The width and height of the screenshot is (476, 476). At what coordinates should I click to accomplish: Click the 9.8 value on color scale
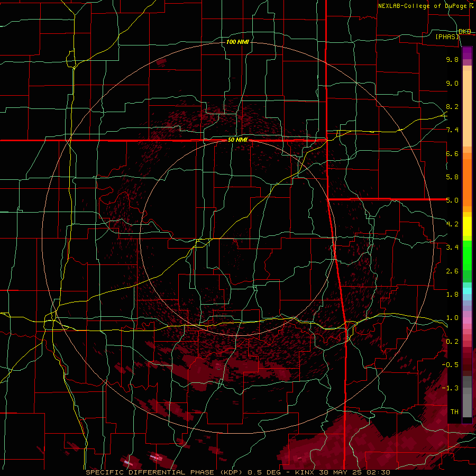tap(452, 59)
